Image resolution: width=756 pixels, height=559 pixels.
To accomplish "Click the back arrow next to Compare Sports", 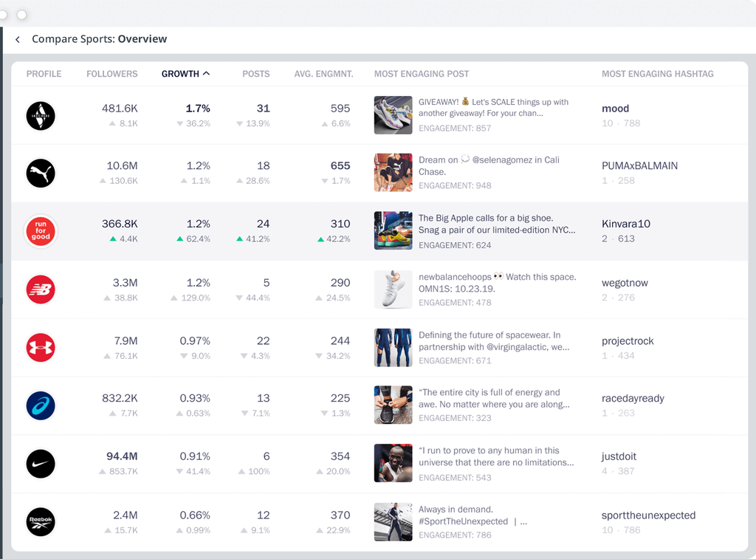I will (18, 39).
